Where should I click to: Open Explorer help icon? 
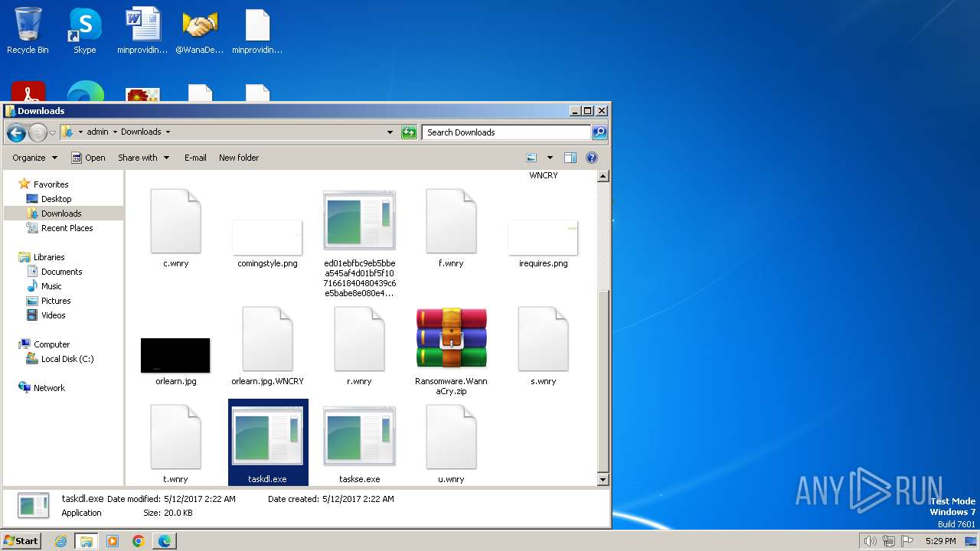[x=592, y=158]
